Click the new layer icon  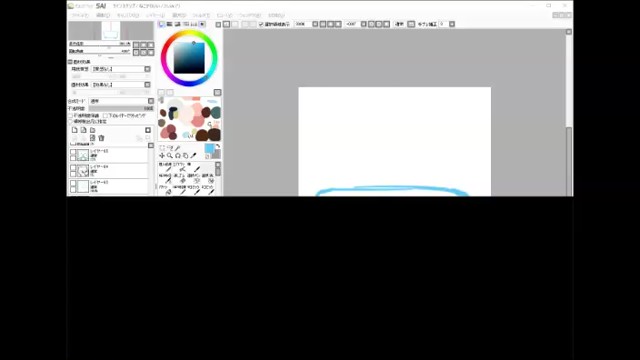75,130
